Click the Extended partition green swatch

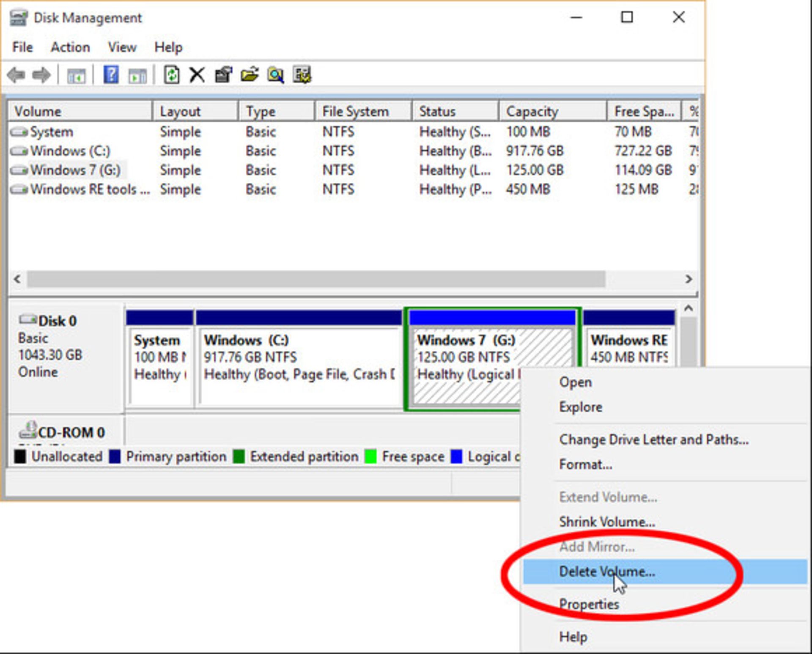(x=239, y=456)
